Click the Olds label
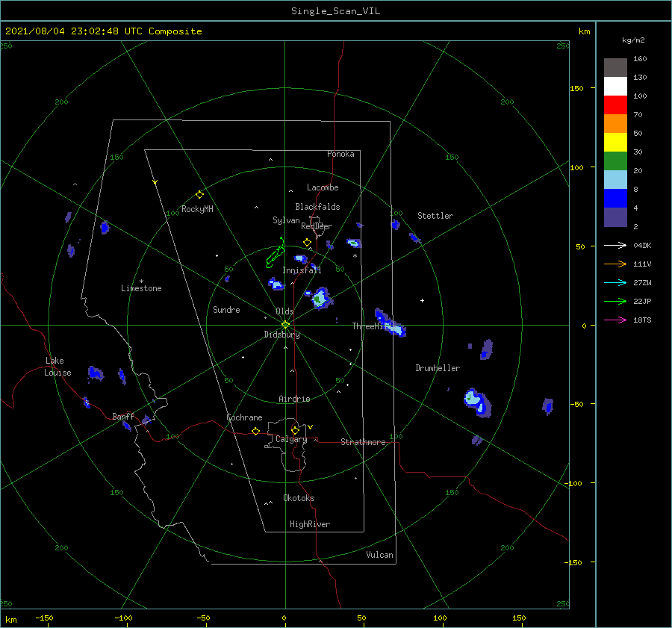This screenshot has height=628, width=672. point(284,311)
